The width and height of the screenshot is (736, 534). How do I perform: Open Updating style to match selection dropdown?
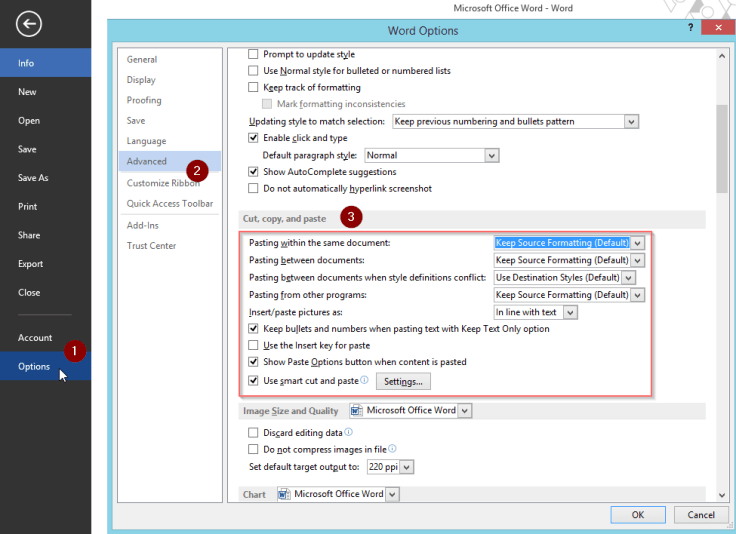click(631, 122)
